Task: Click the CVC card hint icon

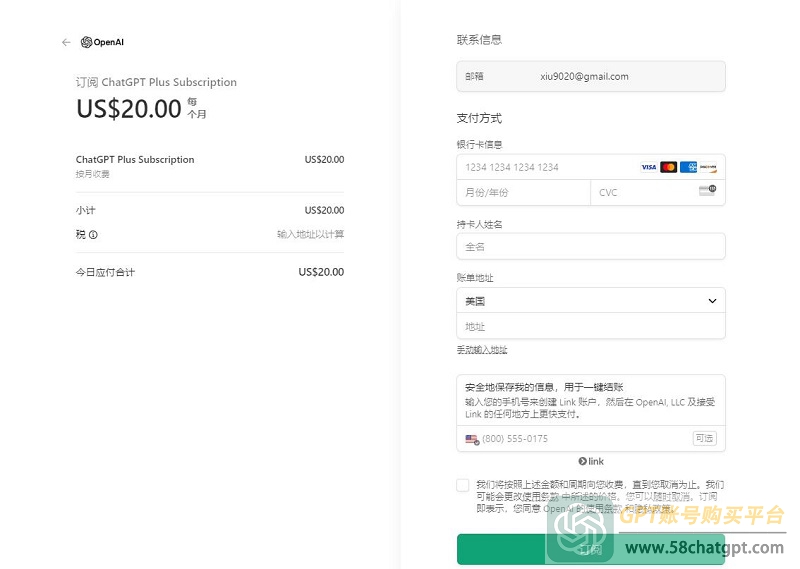Action: tap(708, 190)
